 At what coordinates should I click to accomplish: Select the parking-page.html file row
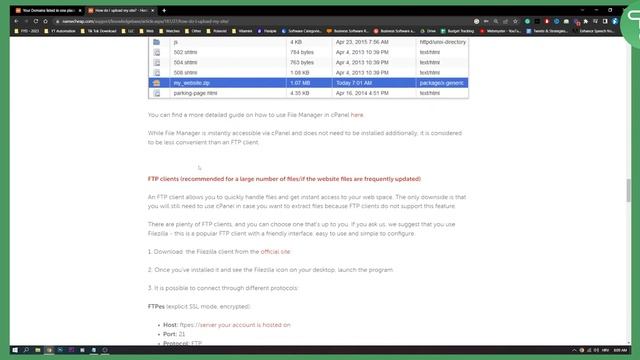[x=308, y=93]
